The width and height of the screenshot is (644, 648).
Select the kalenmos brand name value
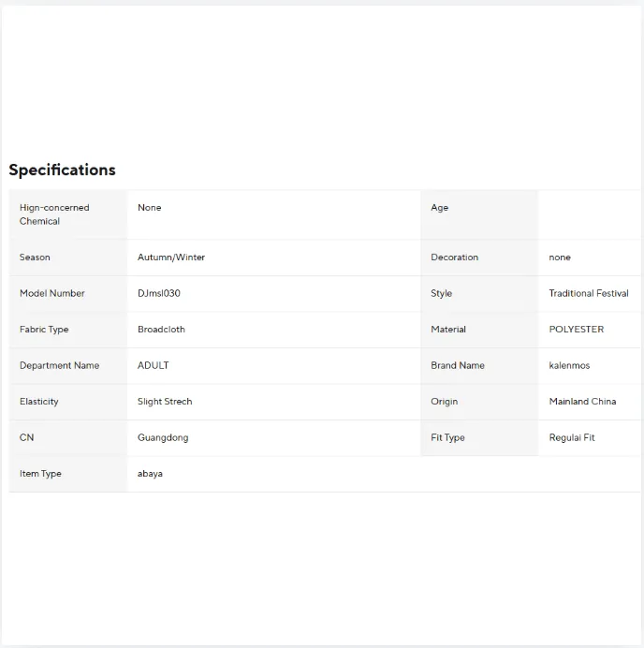tap(569, 365)
